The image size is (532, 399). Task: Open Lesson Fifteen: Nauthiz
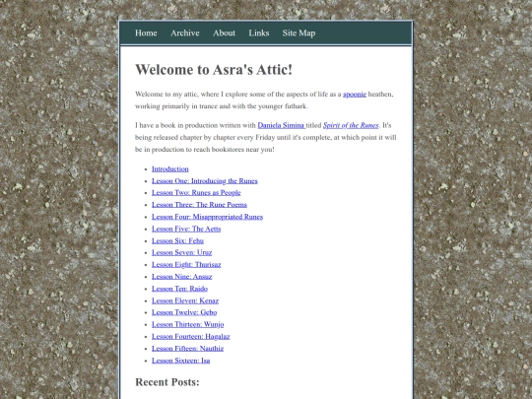(187, 349)
